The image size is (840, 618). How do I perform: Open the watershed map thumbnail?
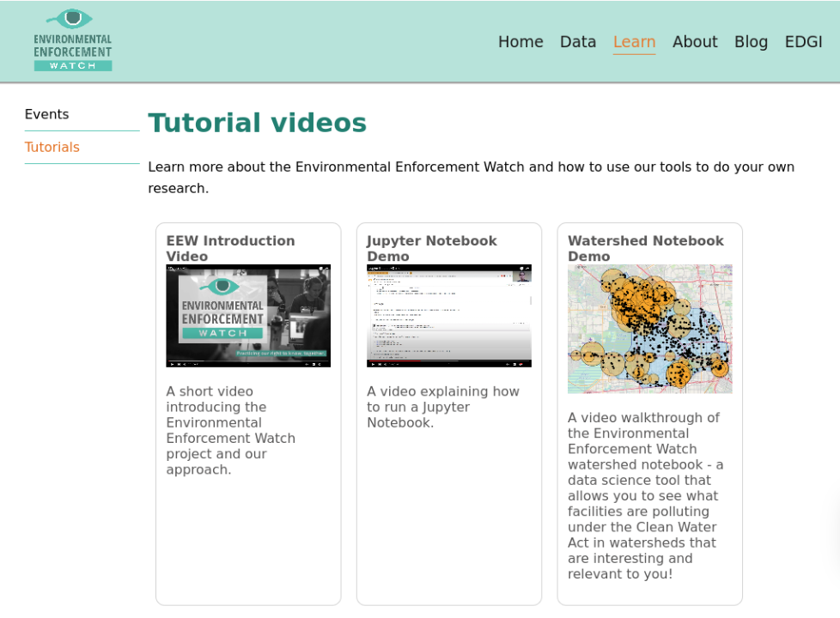650,329
